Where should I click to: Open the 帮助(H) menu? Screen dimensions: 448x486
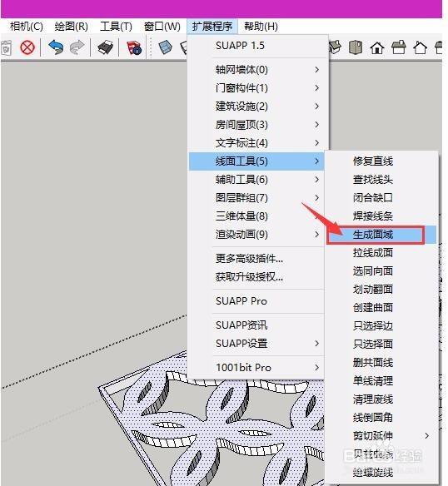tap(261, 27)
